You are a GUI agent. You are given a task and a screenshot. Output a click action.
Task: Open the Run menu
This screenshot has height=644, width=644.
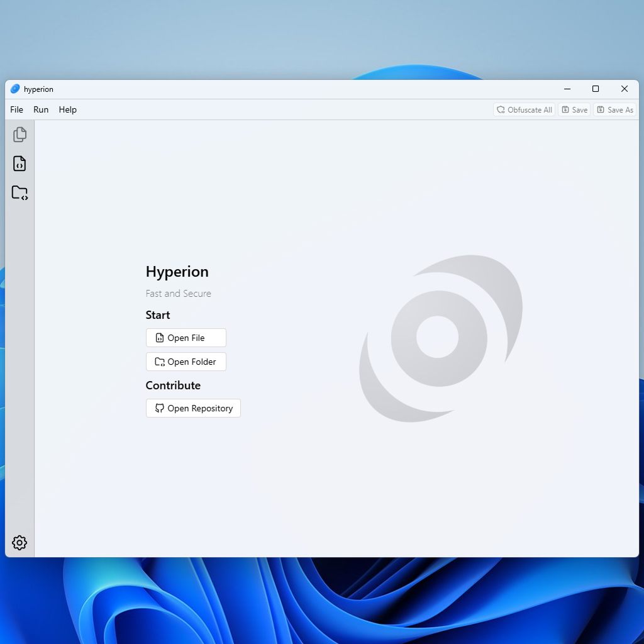tap(41, 110)
